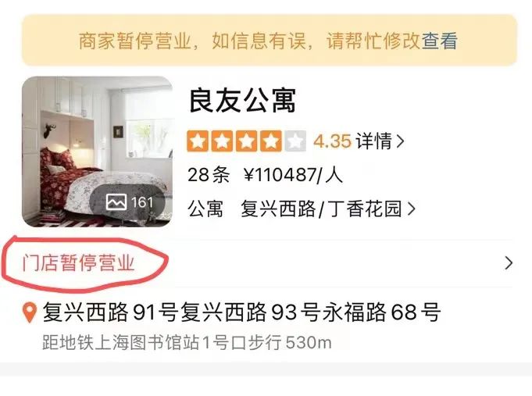Tap the 查看 link in the yellow banner
Image resolution: width=532 pixels, height=396 pixels.
[x=439, y=41]
